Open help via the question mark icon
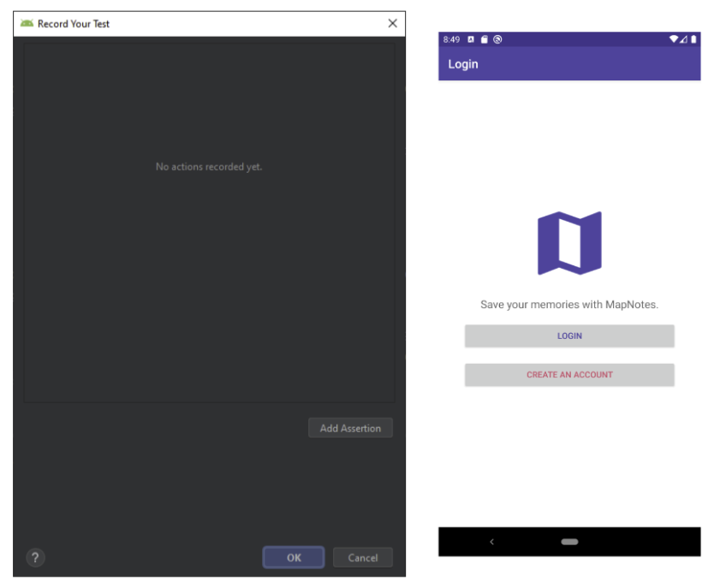The height and width of the screenshot is (588, 714). point(35,557)
